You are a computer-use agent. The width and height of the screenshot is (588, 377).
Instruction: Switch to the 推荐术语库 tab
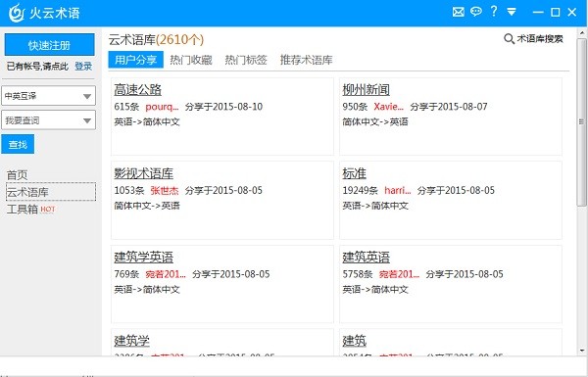[x=307, y=60]
